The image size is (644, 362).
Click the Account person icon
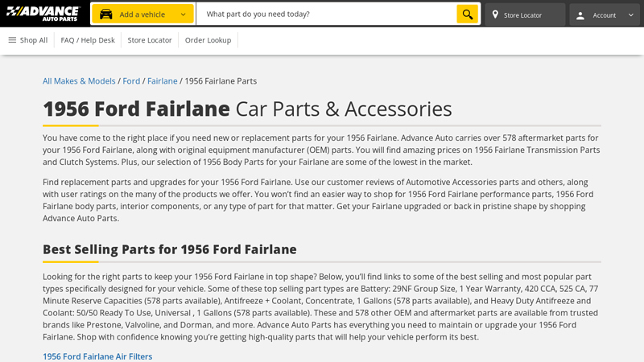[580, 15]
